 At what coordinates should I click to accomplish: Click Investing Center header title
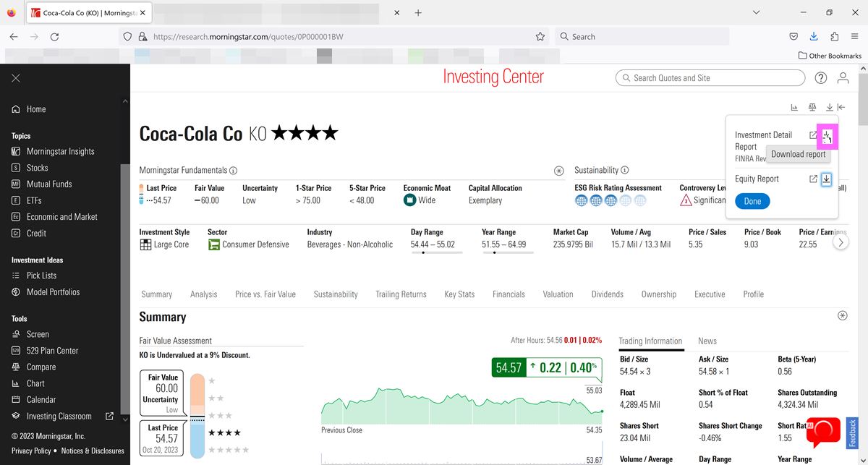[x=493, y=77]
